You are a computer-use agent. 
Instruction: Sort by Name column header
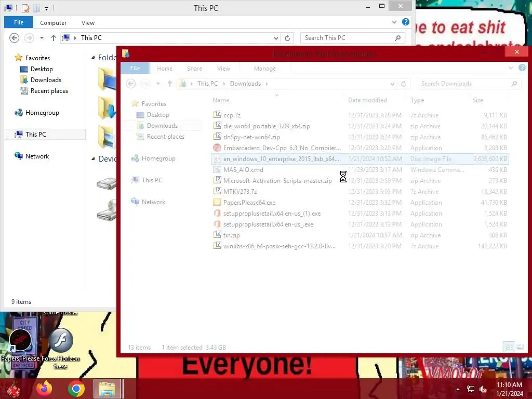221,100
